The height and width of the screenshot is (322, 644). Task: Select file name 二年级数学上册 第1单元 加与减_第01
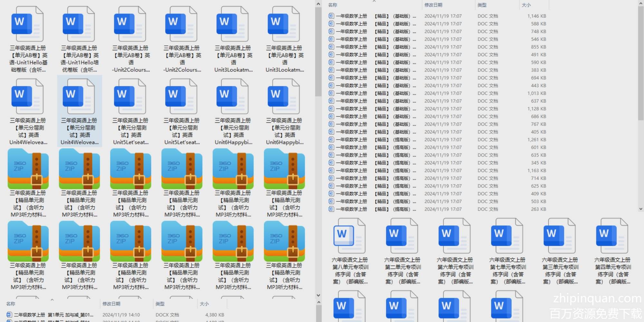pos(53,315)
